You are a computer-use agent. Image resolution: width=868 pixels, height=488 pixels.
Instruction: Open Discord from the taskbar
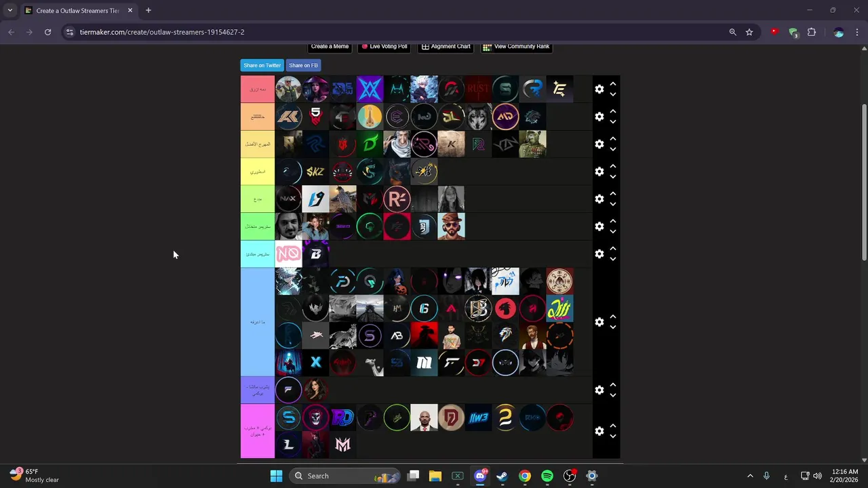pyautogui.click(x=480, y=476)
